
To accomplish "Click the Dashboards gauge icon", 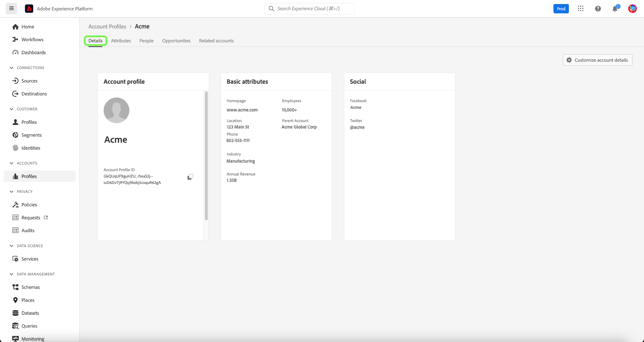I will pyautogui.click(x=15, y=53).
